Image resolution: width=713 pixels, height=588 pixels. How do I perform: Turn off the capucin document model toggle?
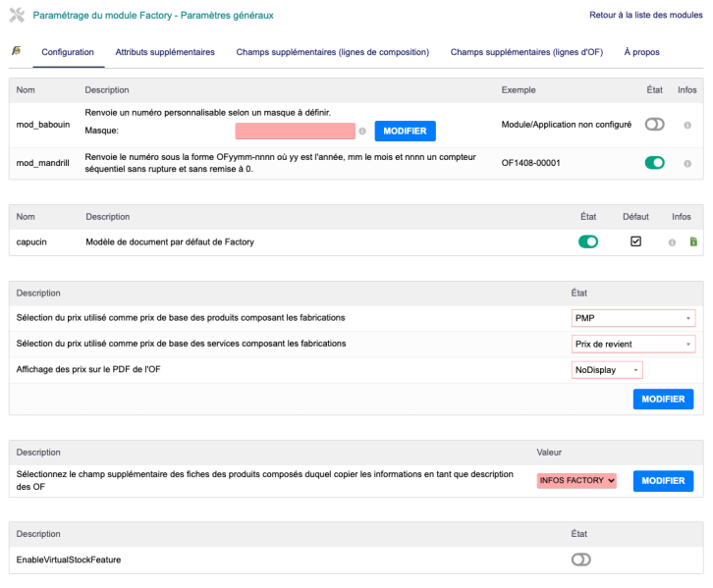(587, 241)
